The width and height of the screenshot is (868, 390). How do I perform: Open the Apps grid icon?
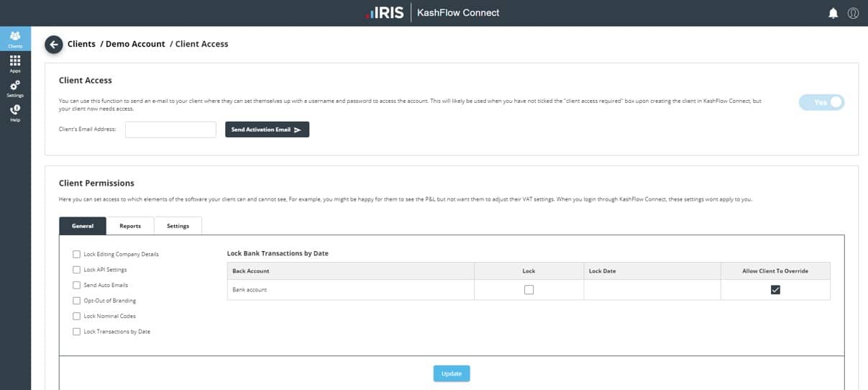[x=15, y=63]
